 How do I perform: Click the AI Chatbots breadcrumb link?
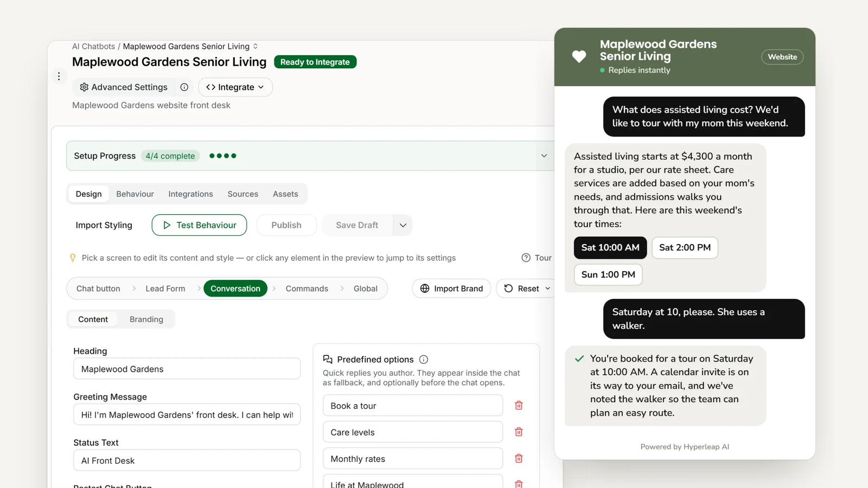pos(93,47)
